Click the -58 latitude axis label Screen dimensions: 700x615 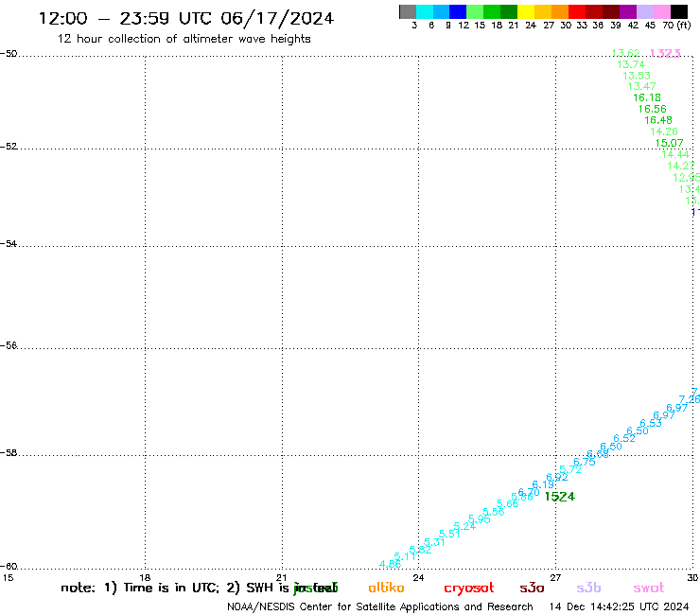[9, 453]
